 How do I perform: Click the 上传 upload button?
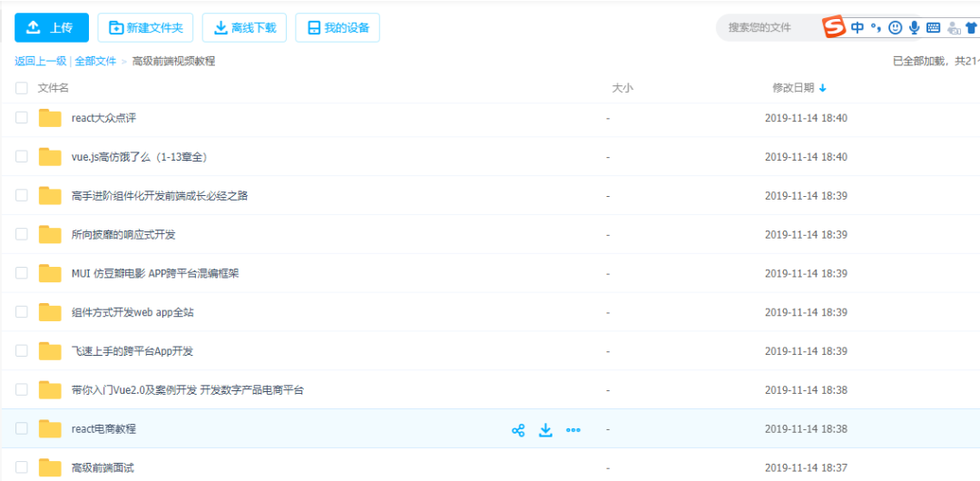[x=52, y=28]
